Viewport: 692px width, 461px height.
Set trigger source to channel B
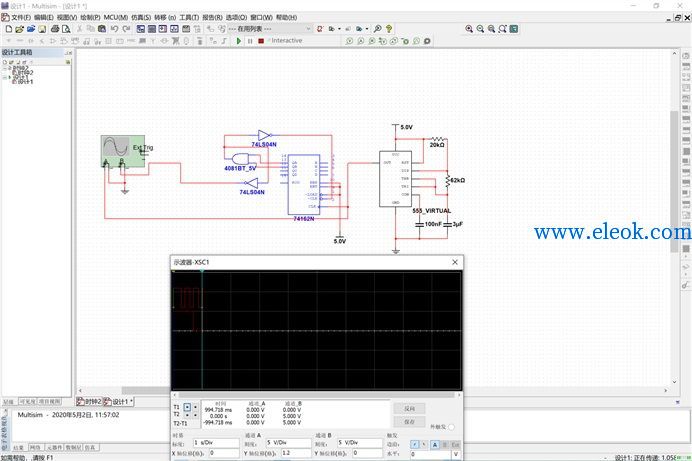[445, 444]
